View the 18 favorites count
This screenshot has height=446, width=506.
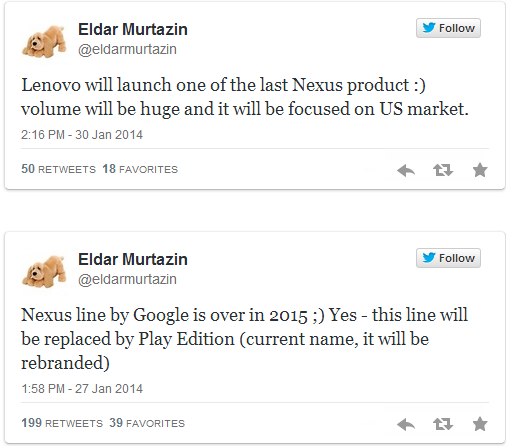point(140,169)
